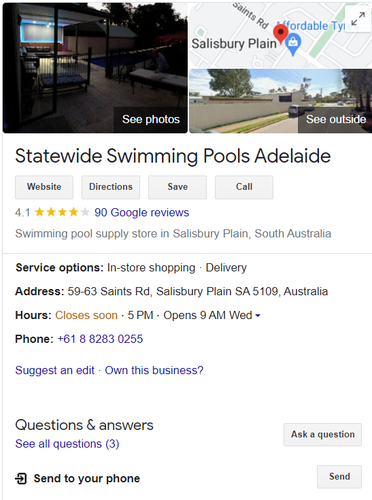Viewport: 372px width, 500px height.
Task: Open the See photos thumbnail
Action: tap(95, 68)
